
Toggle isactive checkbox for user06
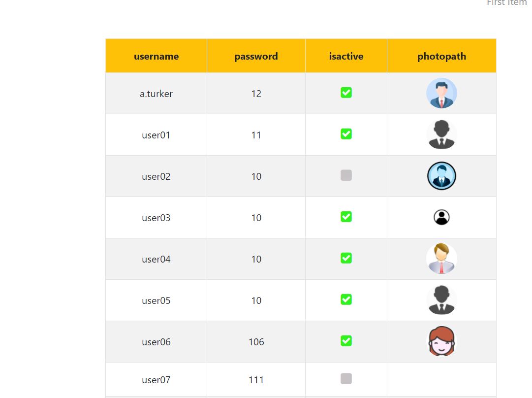(346, 341)
